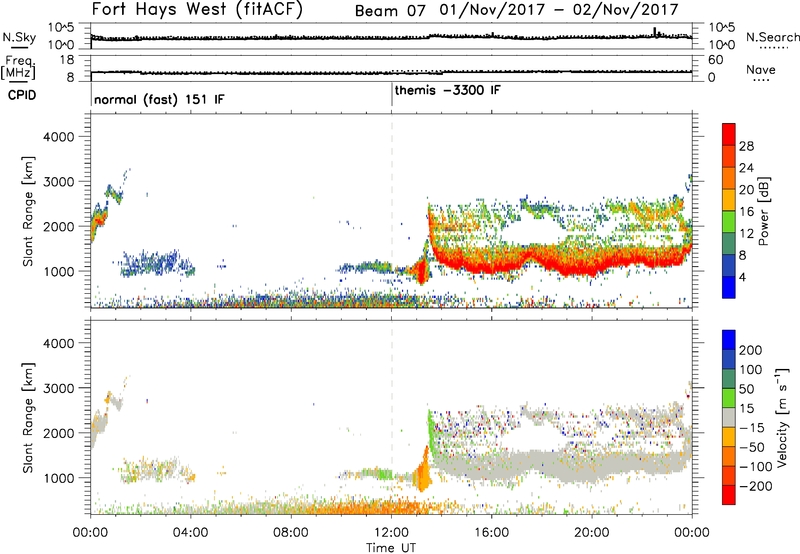This screenshot has width=800, height=554.
Task: Click the "4" power colorbar tick label
Action: point(742,277)
